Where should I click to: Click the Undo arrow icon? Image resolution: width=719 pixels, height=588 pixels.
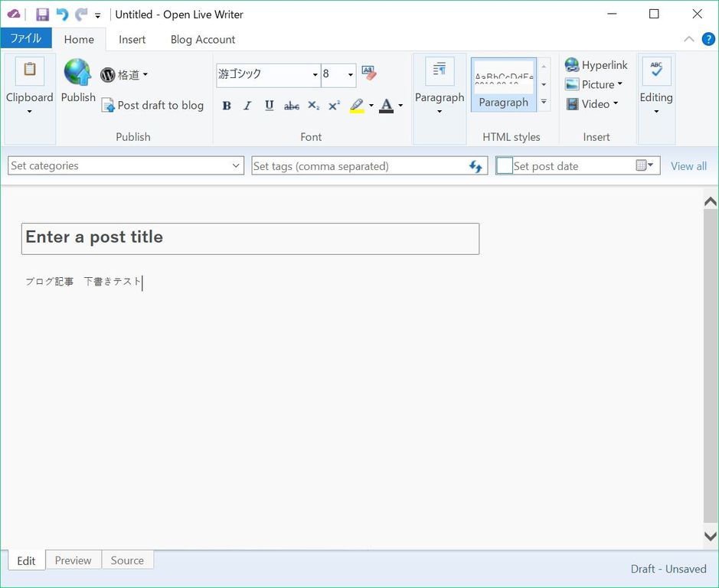pyautogui.click(x=62, y=15)
